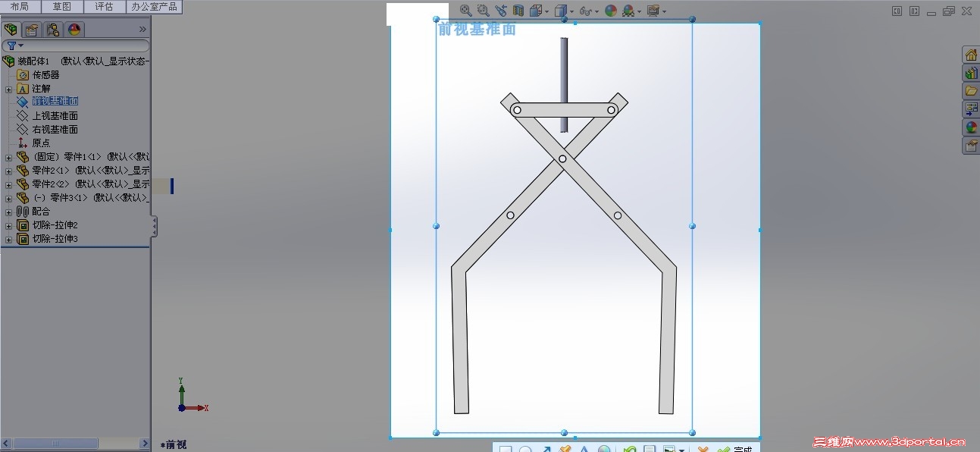This screenshot has width=980, height=452.
Task: Click the green undo arrow icon
Action: coord(629,449)
